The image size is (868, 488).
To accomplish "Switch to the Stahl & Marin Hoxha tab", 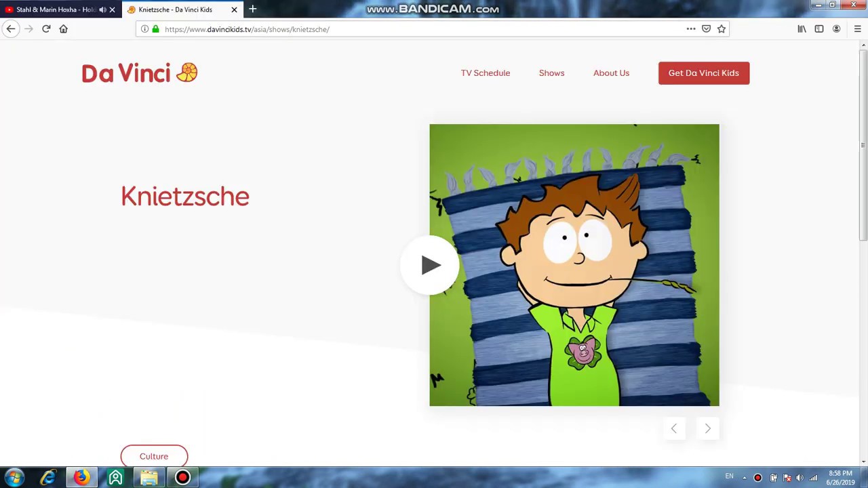I will tap(56, 9).
